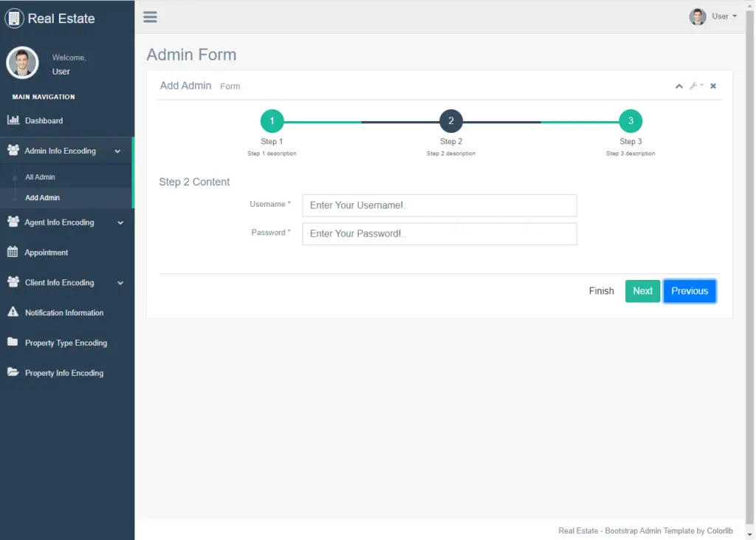Image resolution: width=756 pixels, height=540 pixels.
Task: Select the Notification Information warning icon
Action: pos(14,312)
